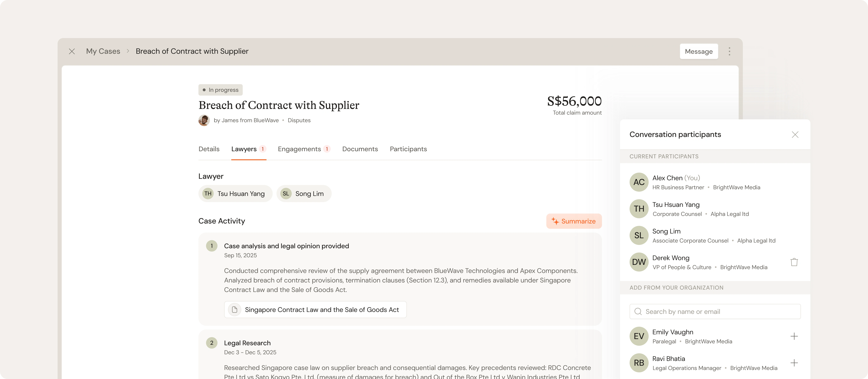Switch to the Details tab

209,149
